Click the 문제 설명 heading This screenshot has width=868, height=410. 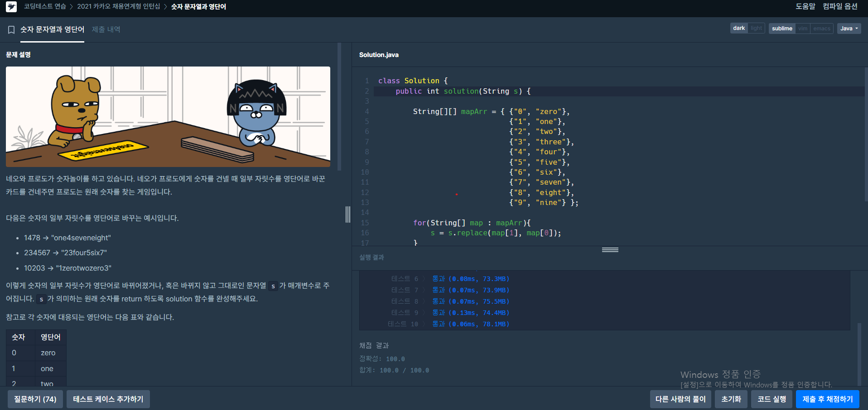18,55
